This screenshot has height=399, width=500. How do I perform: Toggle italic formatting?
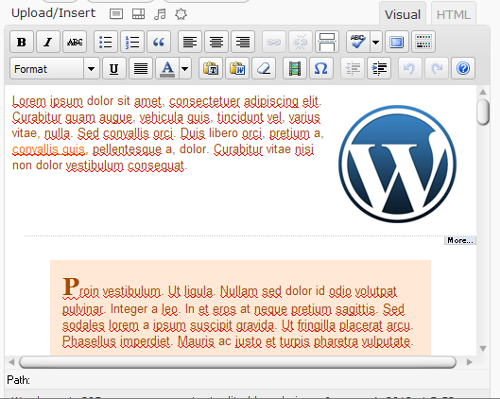click(x=48, y=42)
